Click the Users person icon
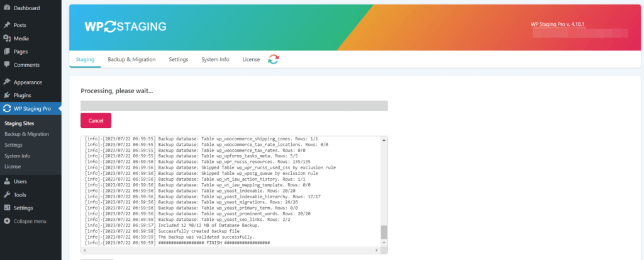This screenshot has height=260, width=644. pyautogui.click(x=6, y=181)
